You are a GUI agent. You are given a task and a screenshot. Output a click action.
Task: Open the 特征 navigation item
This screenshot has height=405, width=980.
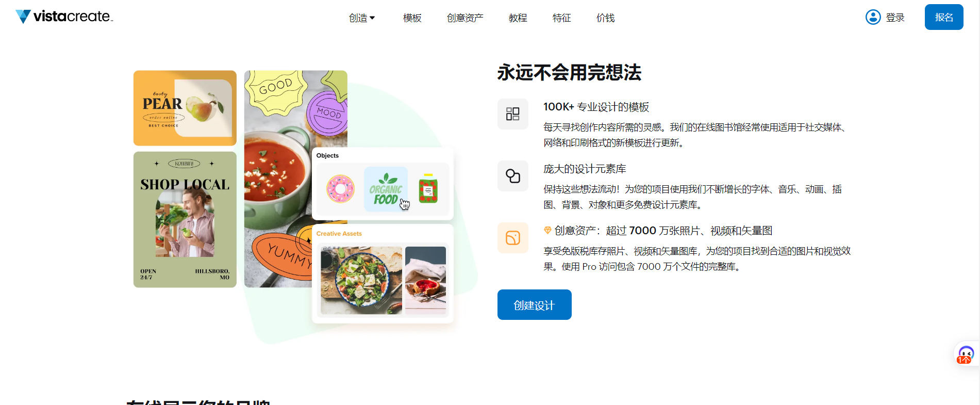(561, 18)
